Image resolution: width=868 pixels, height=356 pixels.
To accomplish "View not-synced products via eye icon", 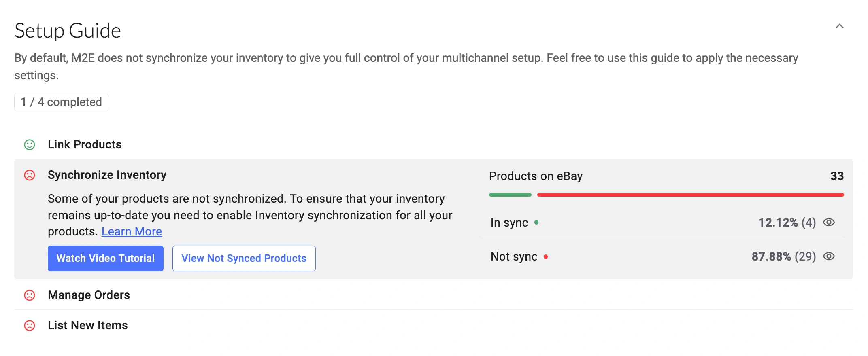I will [x=829, y=256].
